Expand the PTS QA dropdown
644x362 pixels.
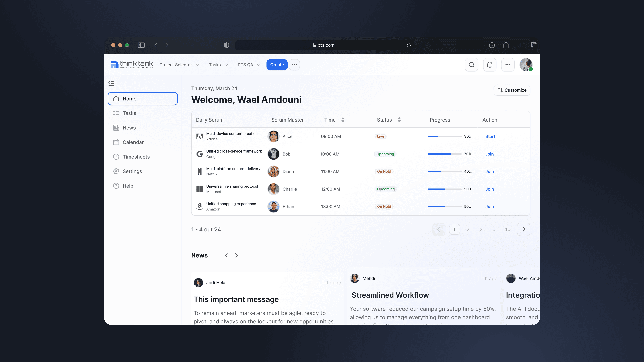click(249, 65)
